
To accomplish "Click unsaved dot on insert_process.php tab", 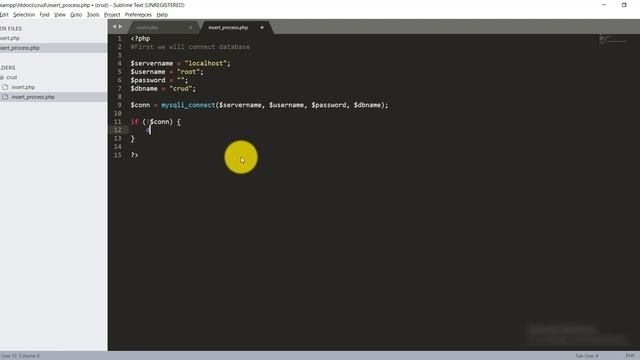I will [262, 27].
